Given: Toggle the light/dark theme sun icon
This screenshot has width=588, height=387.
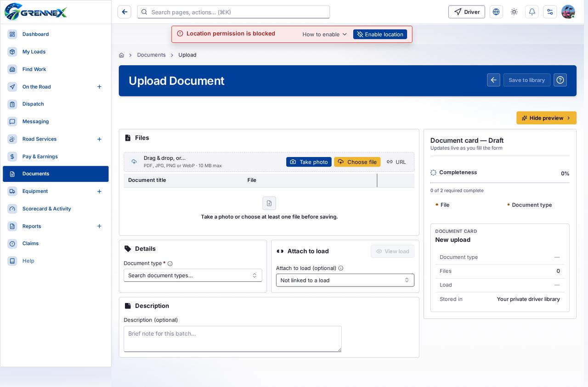Looking at the screenshot, I should coord(514,12).
